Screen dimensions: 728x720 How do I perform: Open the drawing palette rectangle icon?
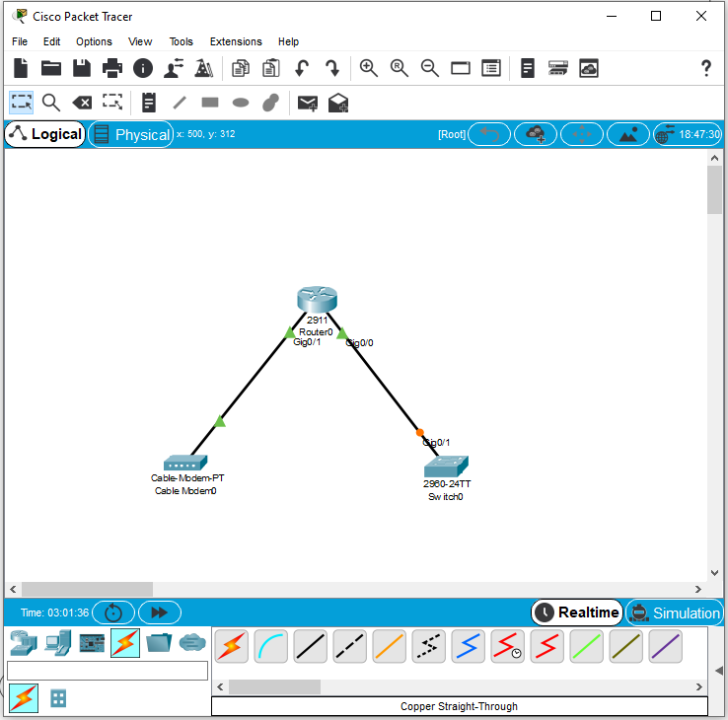tap(461, 68)
